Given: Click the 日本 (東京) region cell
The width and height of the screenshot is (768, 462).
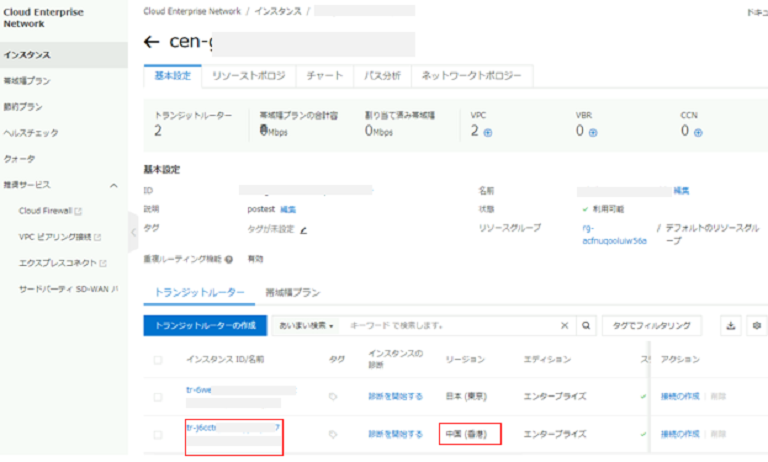Looking at the screenshot, I should click(x=466, y=396).
